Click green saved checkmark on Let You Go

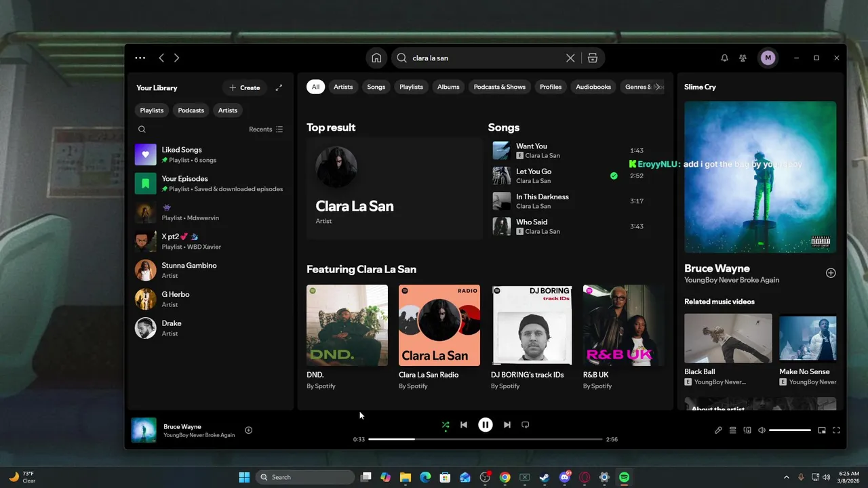(x=614, y=176)
